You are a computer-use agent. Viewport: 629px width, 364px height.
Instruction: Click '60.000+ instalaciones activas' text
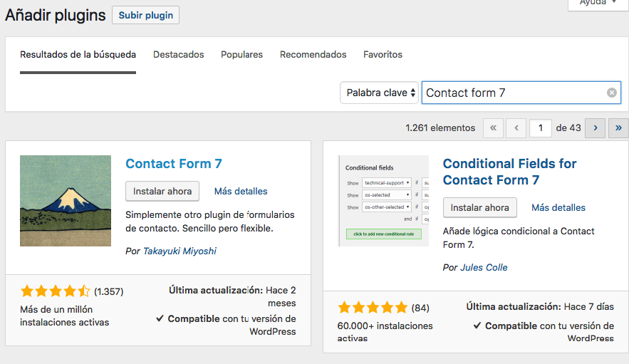[x=385, y=332]
